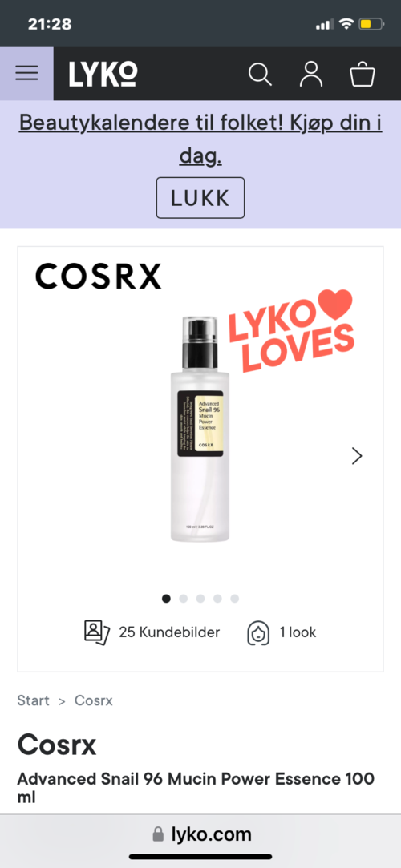Viewport: 401px width, 868px height.
Task: Select the fifth carousel dot
Action: (x=235, y=599)
